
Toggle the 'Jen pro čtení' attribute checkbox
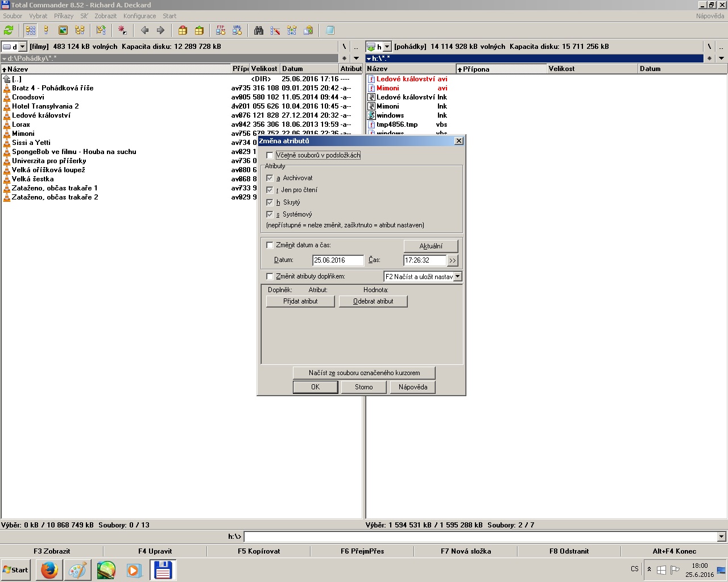270,190
